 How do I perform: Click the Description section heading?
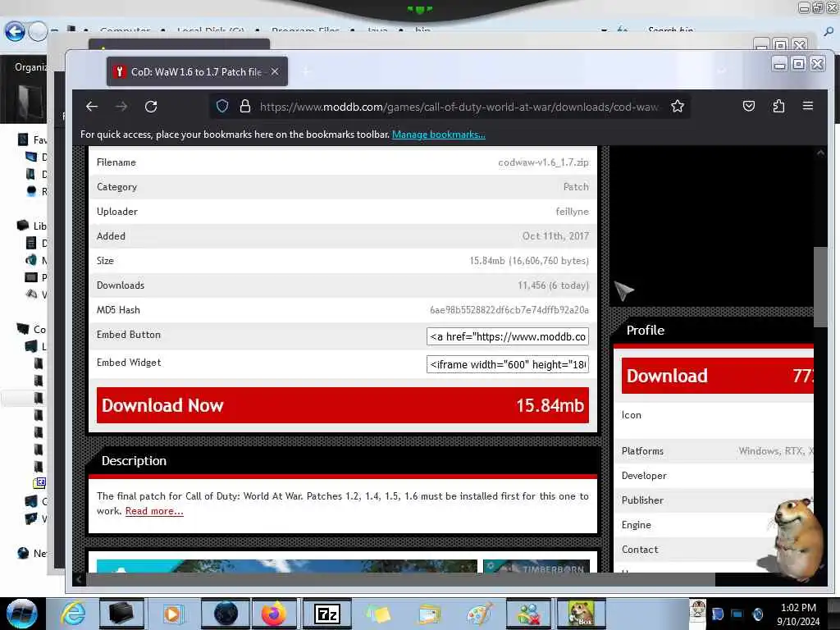click(x=134, y=461)
